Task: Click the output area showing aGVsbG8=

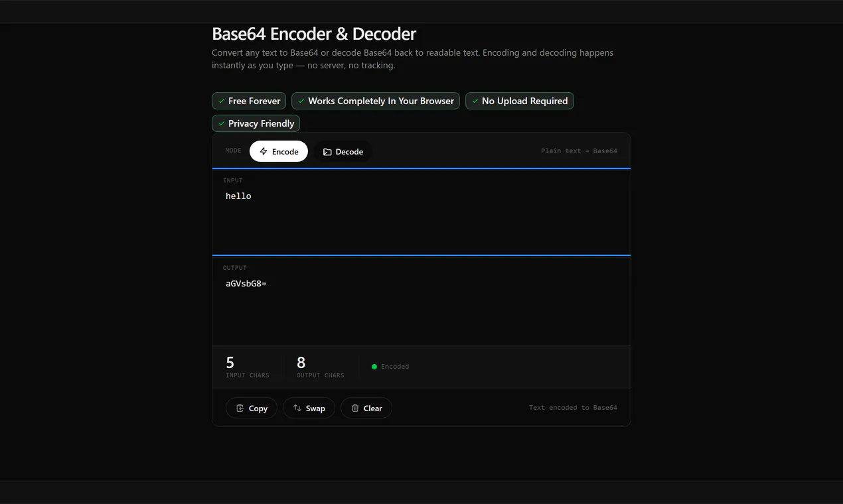Action: point(421,300)
